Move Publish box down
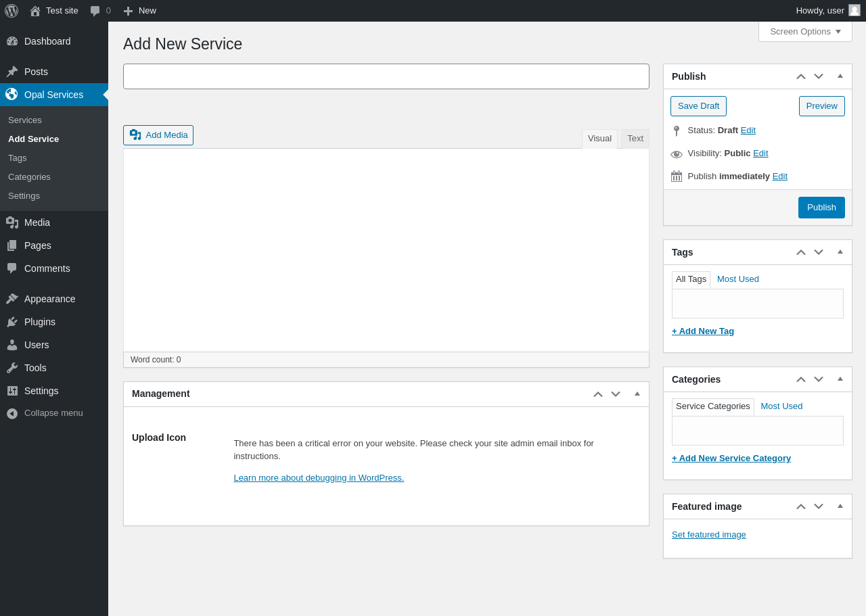This screenshot has height=616, width=866. pos(819,76)
